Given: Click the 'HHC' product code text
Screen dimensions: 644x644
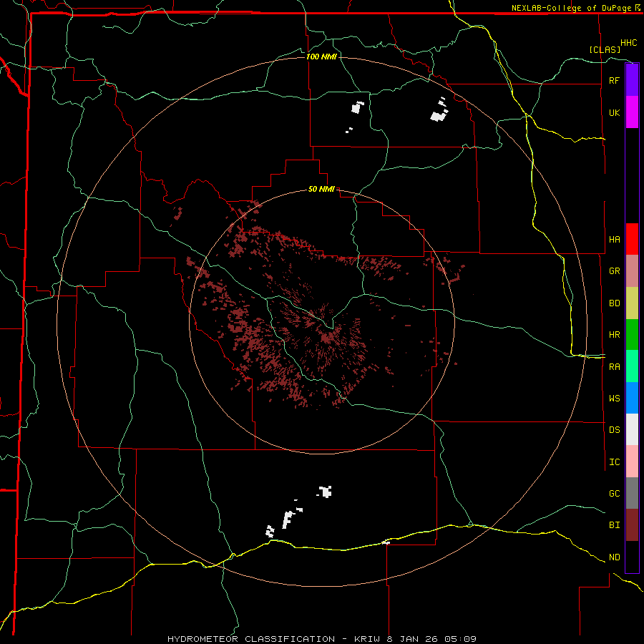Looking at the screenshot, I should (x=629, y=43).
